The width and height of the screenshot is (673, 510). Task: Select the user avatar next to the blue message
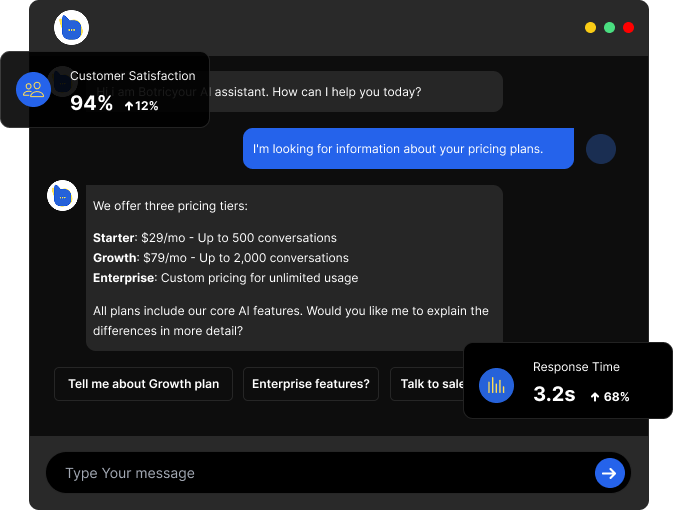pos(600,149)
